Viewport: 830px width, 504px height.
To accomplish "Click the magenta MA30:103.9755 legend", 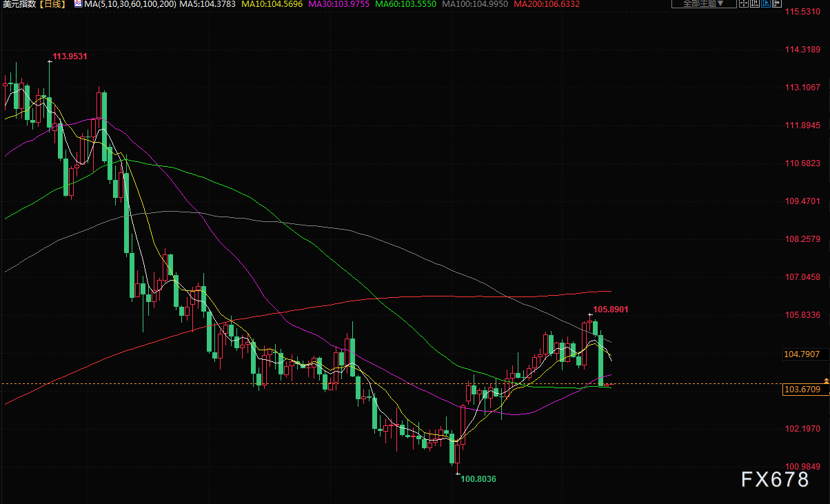I will click(338, 4).
